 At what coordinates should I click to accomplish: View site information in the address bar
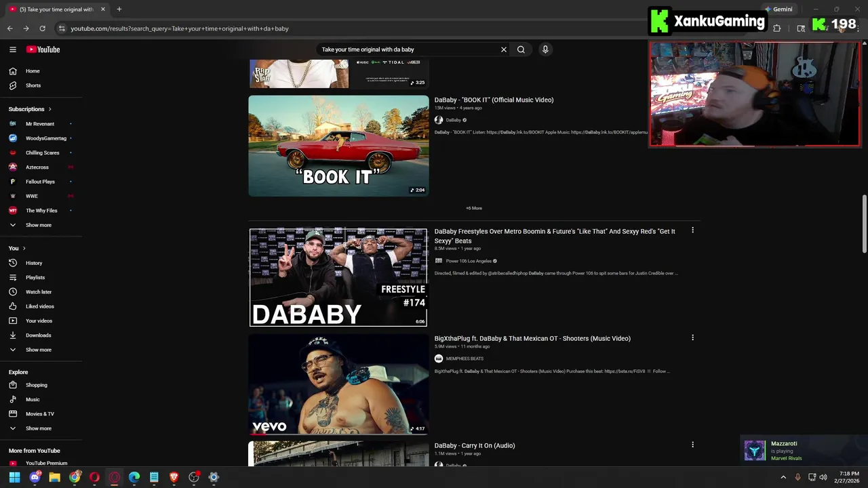(62, 28)
